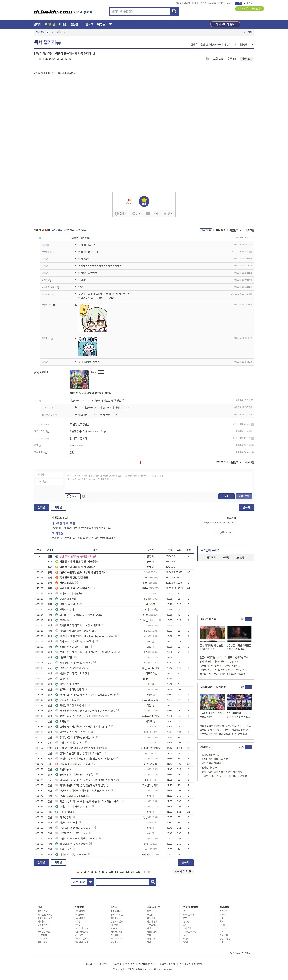Click the 등록+추천 button
Screen dimensions: 288x980
244,496
